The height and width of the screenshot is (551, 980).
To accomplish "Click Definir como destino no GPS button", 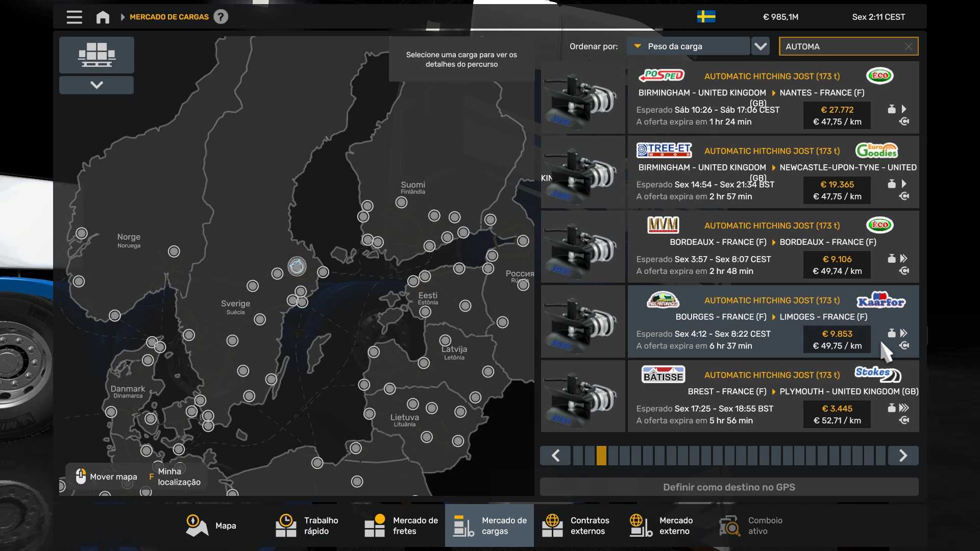I will pyautogui.click(x=729, y=487).
